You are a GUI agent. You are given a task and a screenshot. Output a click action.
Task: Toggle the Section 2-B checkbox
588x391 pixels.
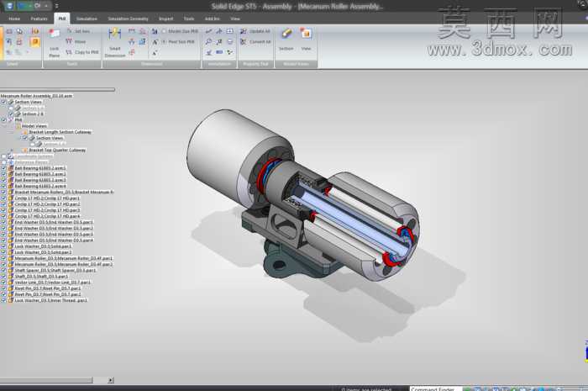pyautogui.click(x=11, y=114)
